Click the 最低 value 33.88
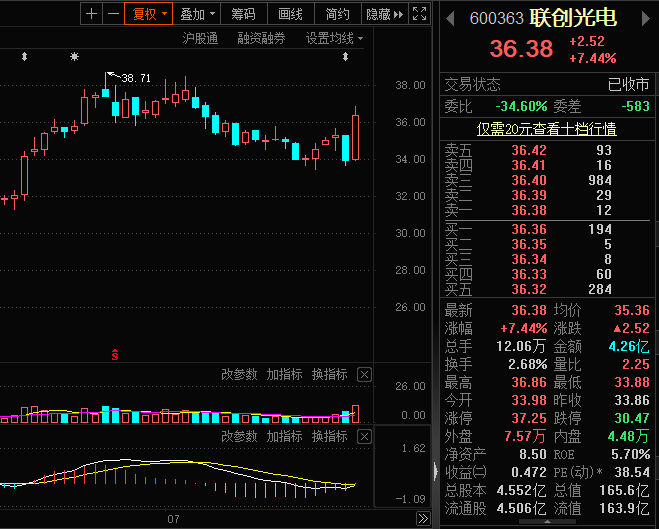The image size is (659, 529). [x=632, y=382]
